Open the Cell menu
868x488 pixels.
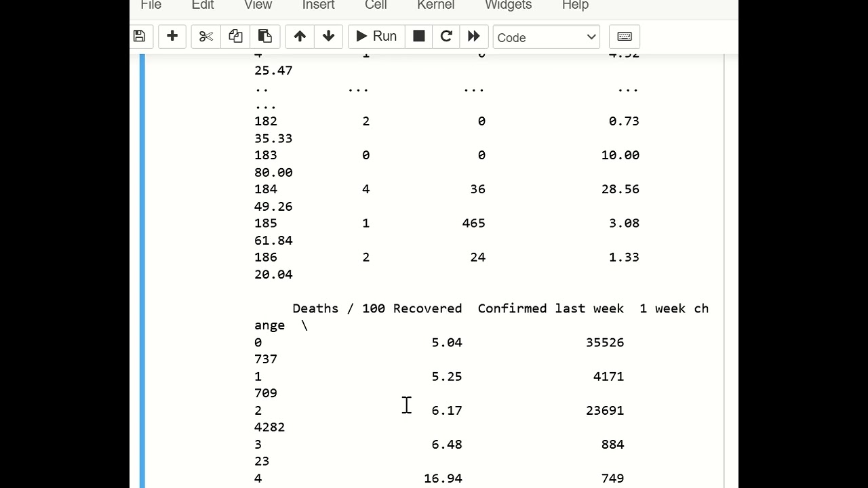(376, 5)
